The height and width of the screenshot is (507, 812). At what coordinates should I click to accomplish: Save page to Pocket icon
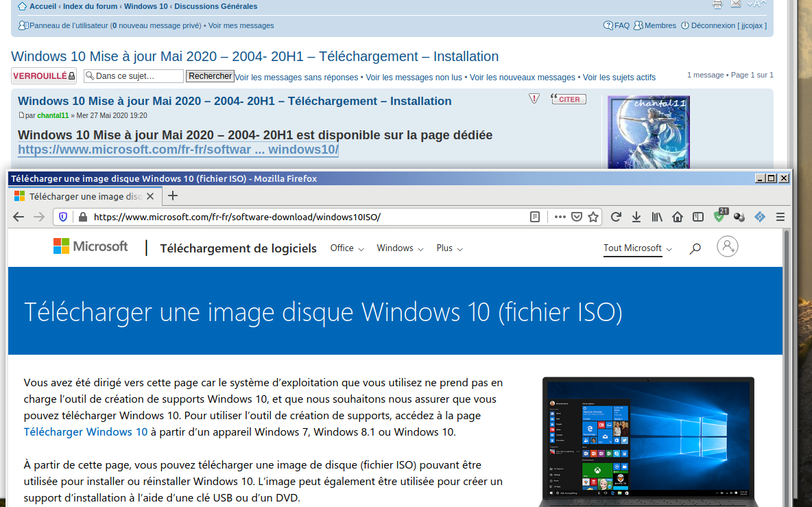tap(576, 217)
